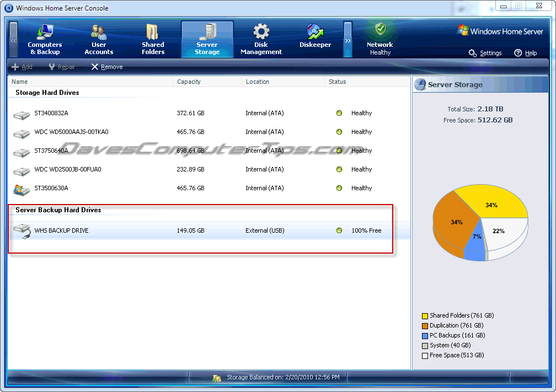Image resolution: width=556 pixels, height=392 pixels.
Task: Click the backup drive green status indicator
Action: [x=339, y=230]
